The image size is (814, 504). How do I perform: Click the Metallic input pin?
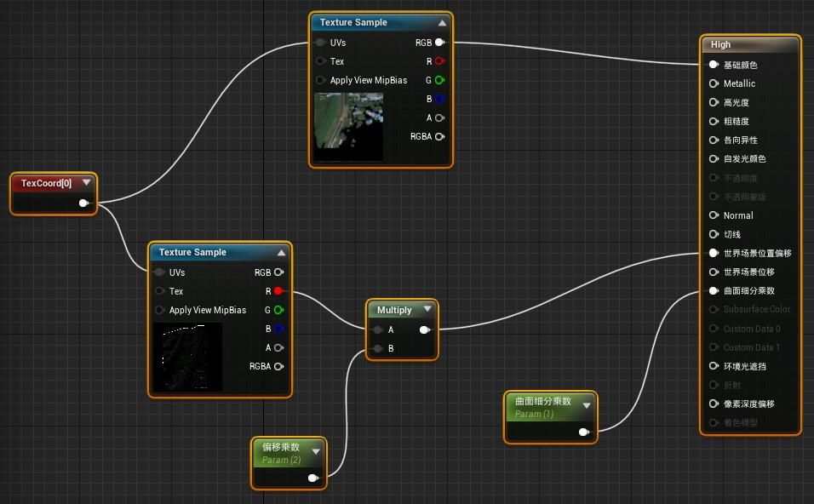point(714,83)
